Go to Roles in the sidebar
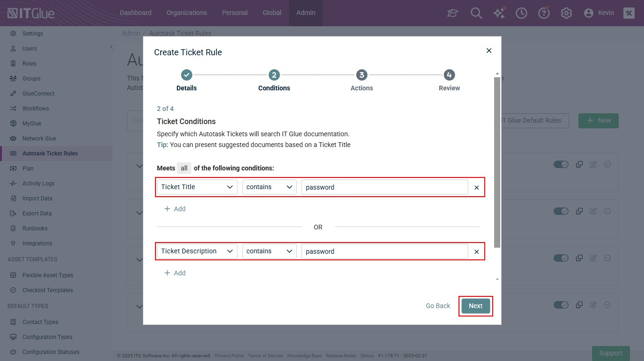Screen dimensions: 644x361 click(29, 64)
